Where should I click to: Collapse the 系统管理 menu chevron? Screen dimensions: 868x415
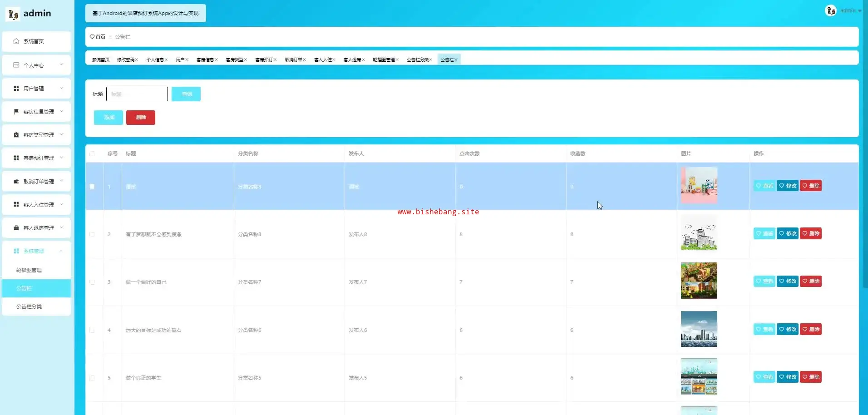(x=61, y=251)
